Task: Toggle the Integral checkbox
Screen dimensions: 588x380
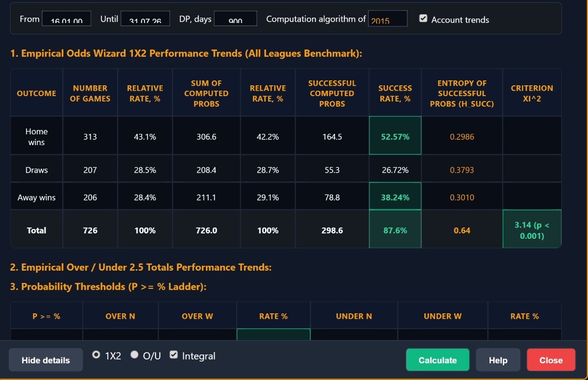Action: [x=173, y=355]
